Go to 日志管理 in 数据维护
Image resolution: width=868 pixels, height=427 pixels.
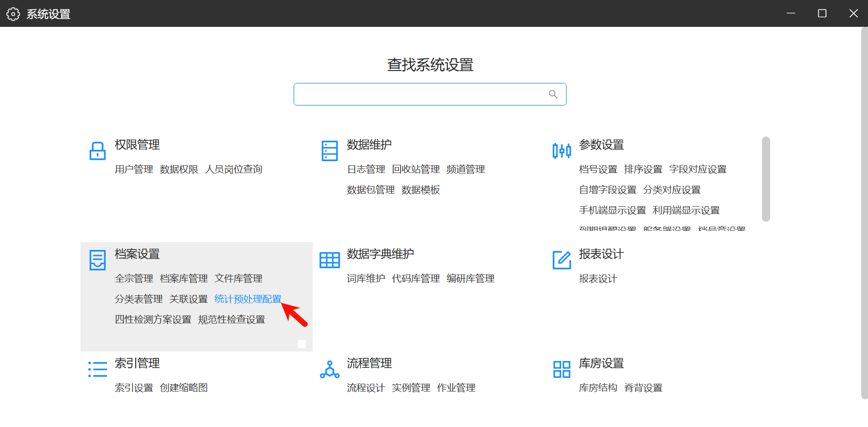pos(366,169)
